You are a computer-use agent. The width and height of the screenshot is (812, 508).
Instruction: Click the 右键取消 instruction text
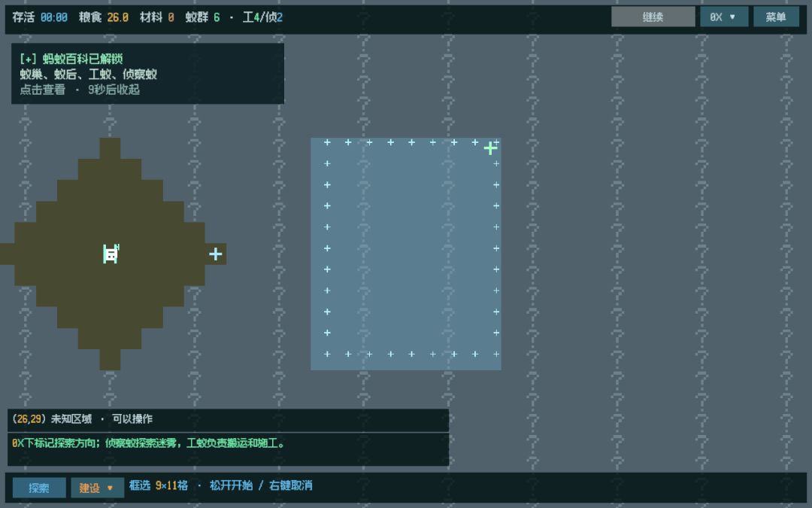290,485
